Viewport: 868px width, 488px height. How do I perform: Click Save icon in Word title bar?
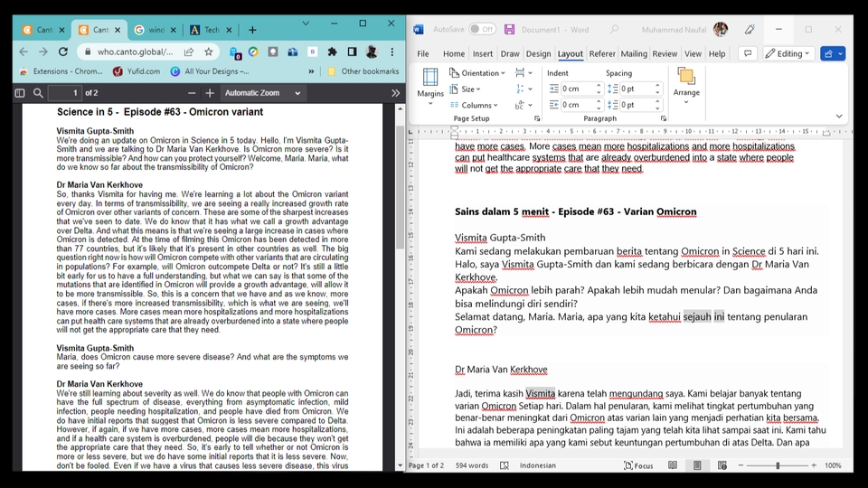coord(509,29)
